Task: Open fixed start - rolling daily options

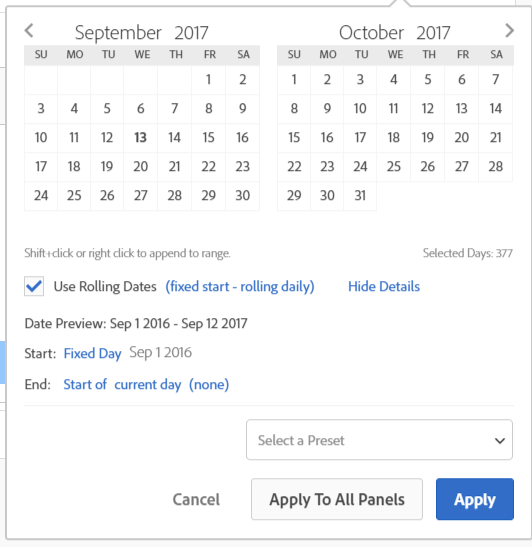Action: 240,286
